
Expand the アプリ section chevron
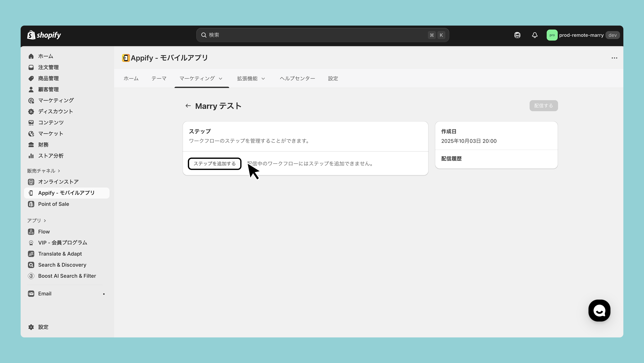(x=45, y=221)
